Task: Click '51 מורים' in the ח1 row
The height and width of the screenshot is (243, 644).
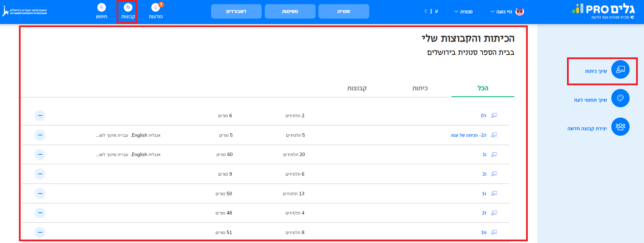Action: (x=224, y=232)
